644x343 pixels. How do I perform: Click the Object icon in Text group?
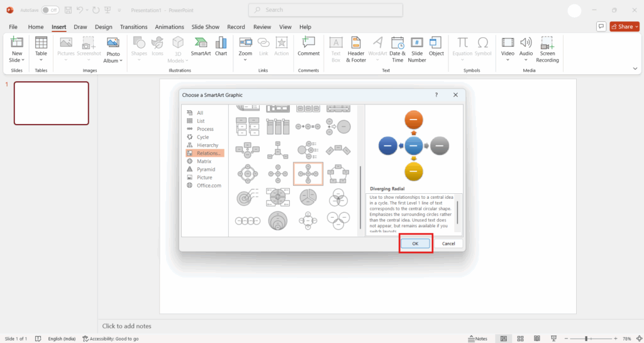pyautogui.click(x=436, y=46)
